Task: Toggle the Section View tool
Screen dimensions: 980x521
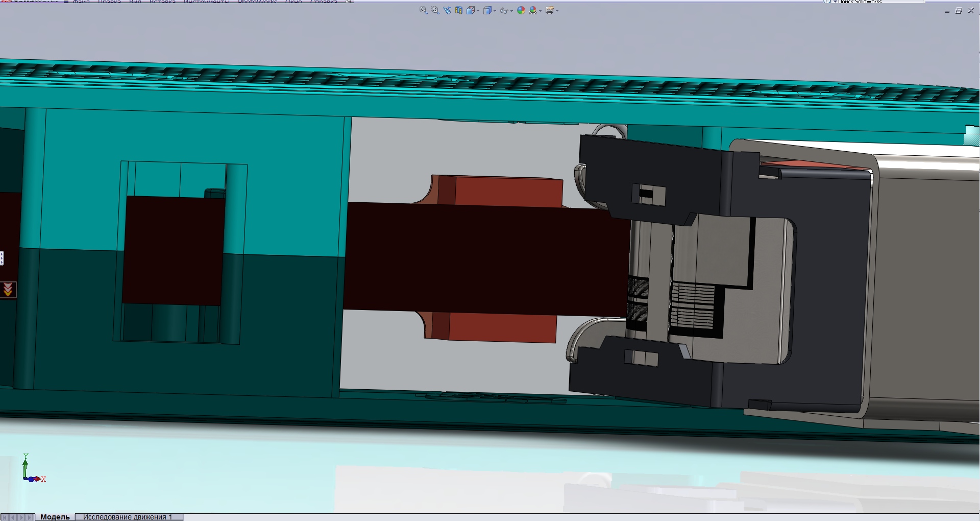Action: [459, 10]
